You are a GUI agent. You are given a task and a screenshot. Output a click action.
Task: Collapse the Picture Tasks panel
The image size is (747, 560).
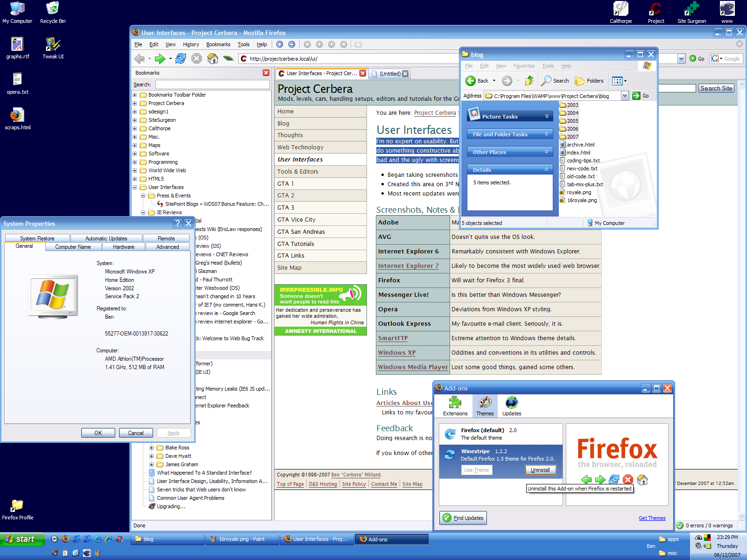click(x=547, y=116)
